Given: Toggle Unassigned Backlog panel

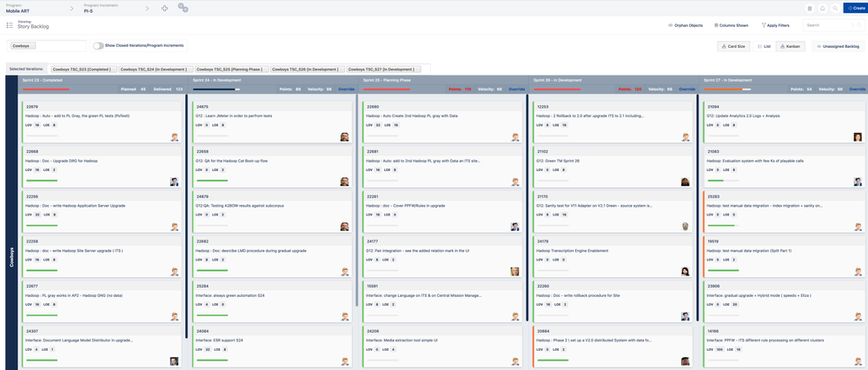Looking at the screenshot, I should click(x=838, y=46).
